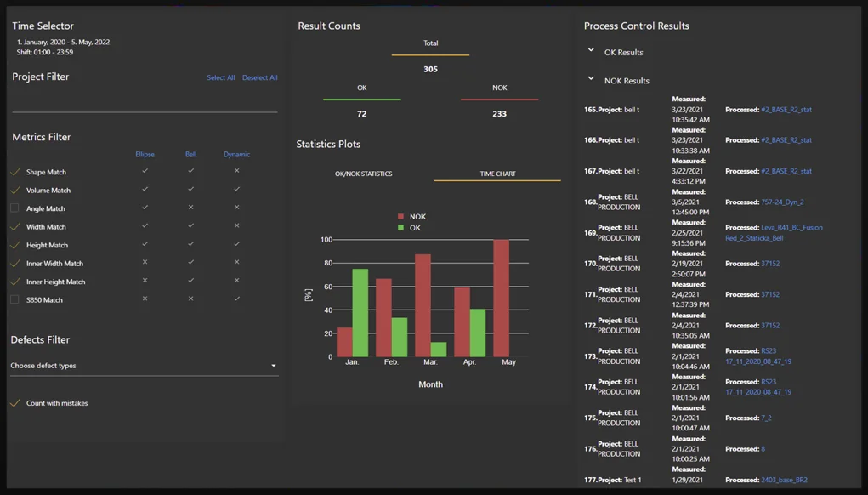Toggle the Shape Match checkbox
This screenshot has width=868, height=495.
(15, 172)
